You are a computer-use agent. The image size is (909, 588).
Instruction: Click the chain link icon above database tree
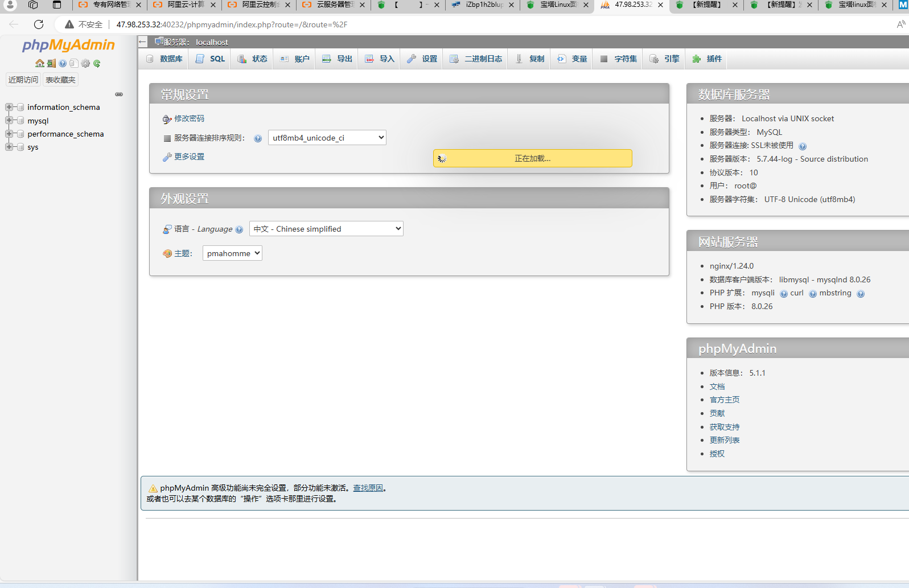click(119, 94)
